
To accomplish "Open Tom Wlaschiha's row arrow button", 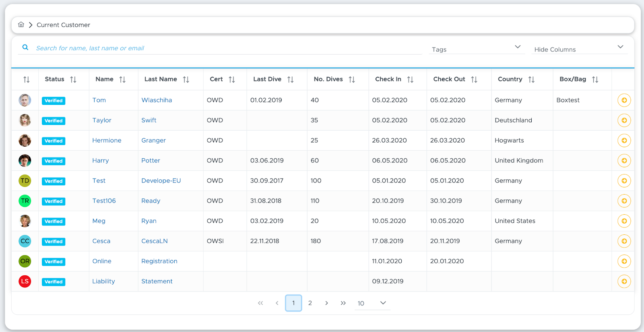I will (624, 100).
